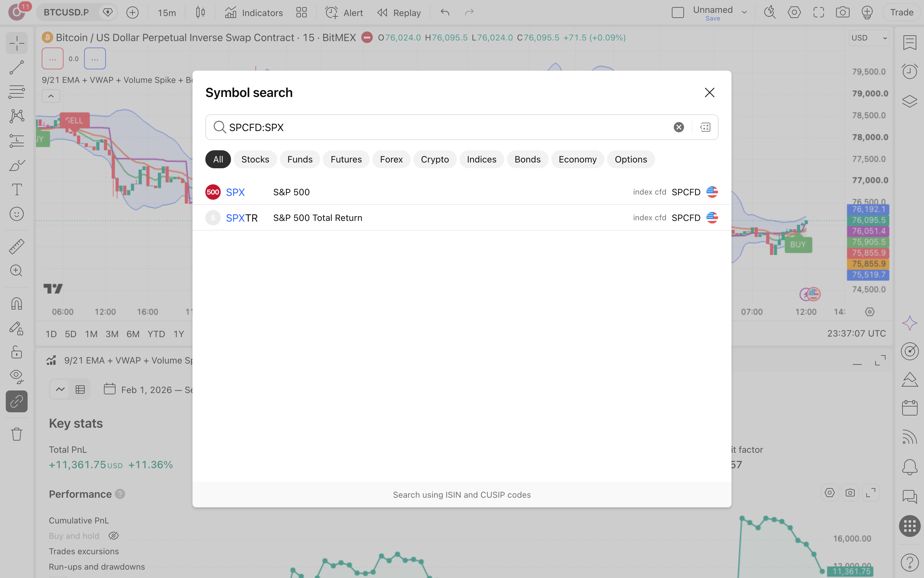Open the Unnamed layout dropdown arrow

pyautogui.click(x=744, y=13)
